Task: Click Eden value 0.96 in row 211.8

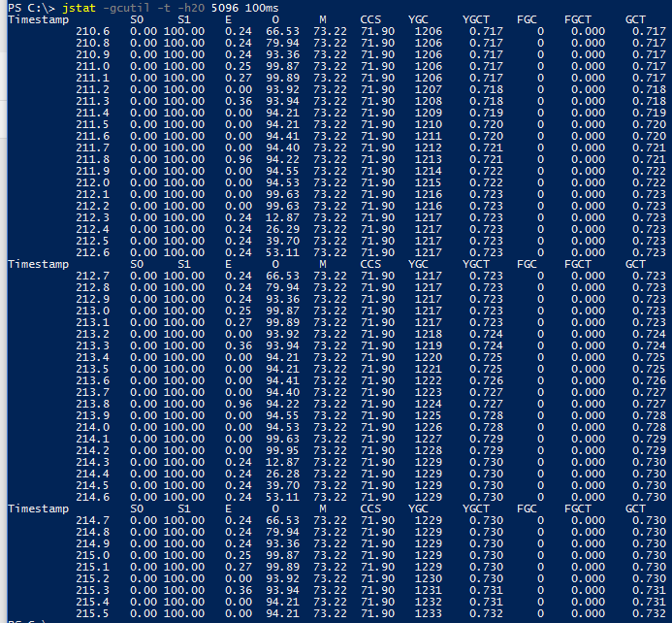Action: (239, 159)
